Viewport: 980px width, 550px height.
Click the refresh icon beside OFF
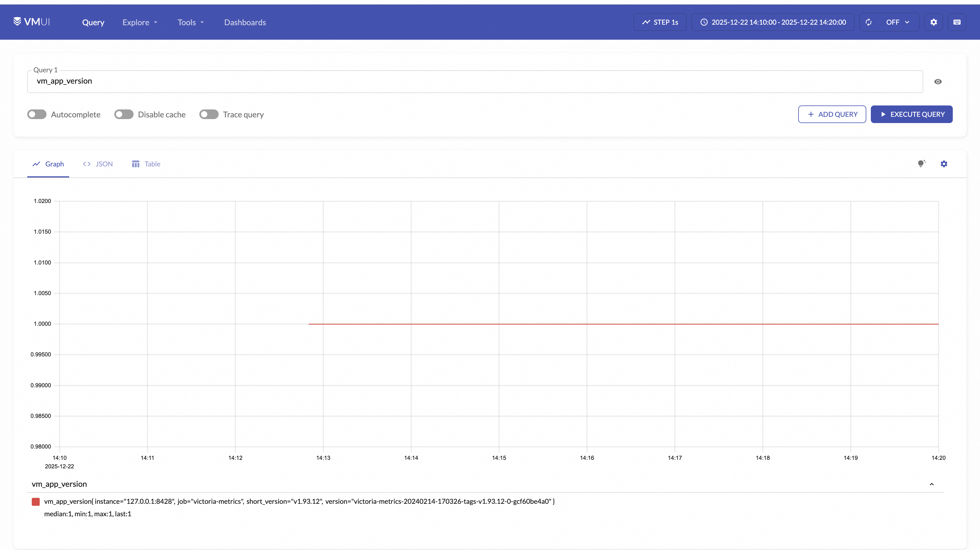click(869, 22)
